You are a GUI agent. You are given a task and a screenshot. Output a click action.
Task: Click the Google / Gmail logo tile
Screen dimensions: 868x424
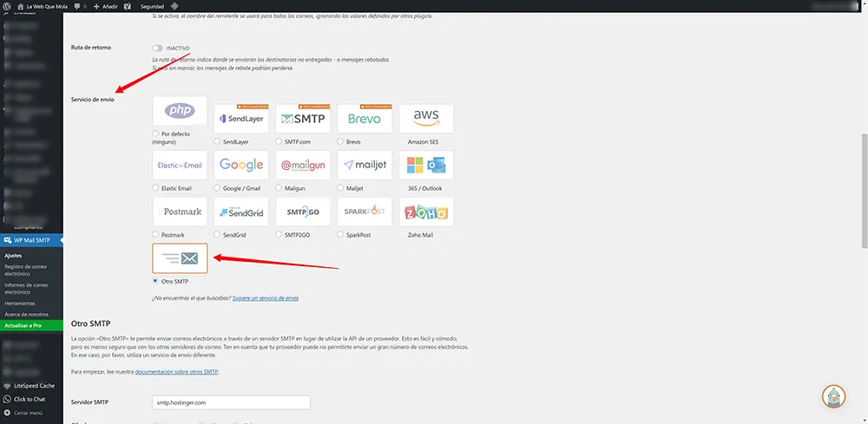click(x=241, y=165)
